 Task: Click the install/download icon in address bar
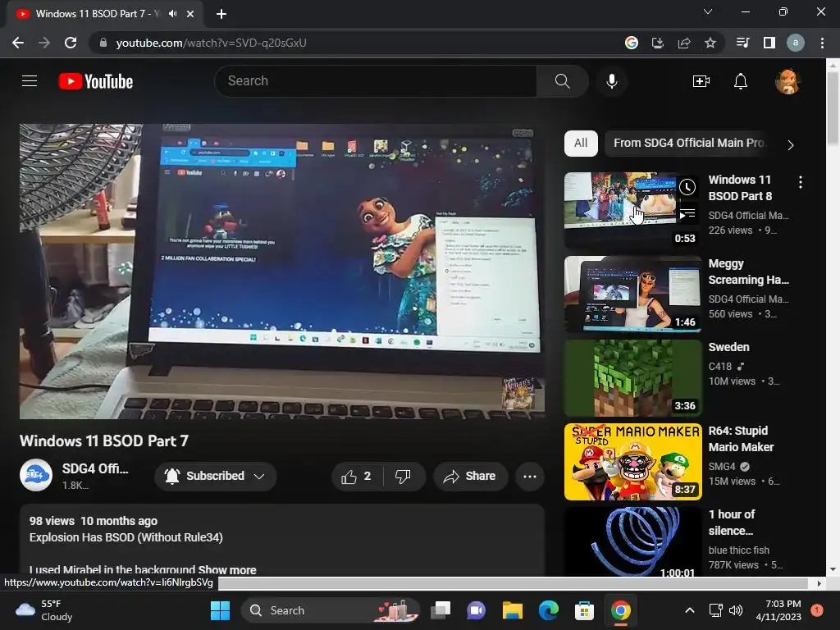point(657,43)
